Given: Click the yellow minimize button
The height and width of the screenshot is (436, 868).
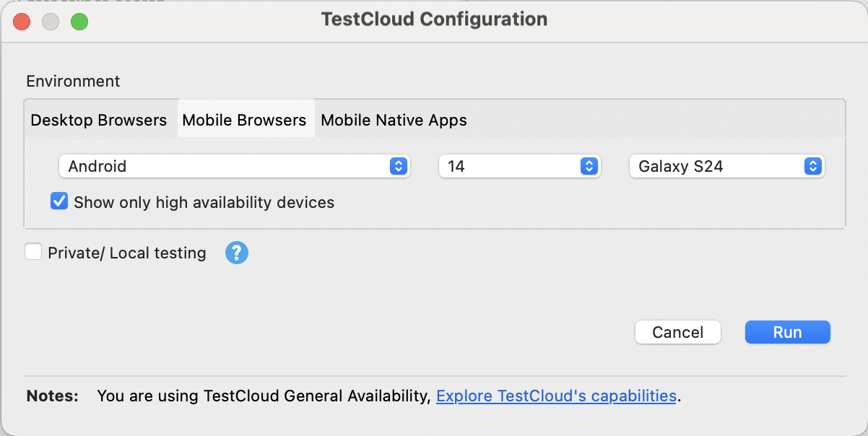Looking at the screenshot, I should point(51,22).
